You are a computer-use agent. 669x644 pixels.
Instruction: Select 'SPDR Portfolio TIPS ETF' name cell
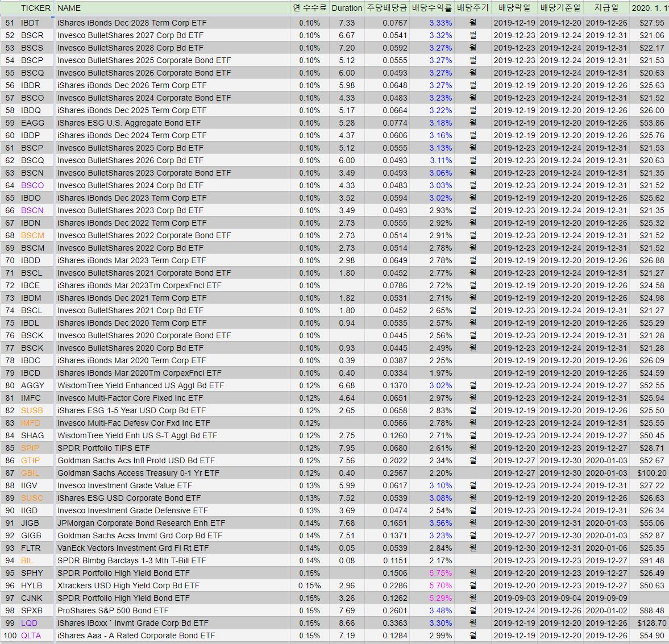point(172,448)
